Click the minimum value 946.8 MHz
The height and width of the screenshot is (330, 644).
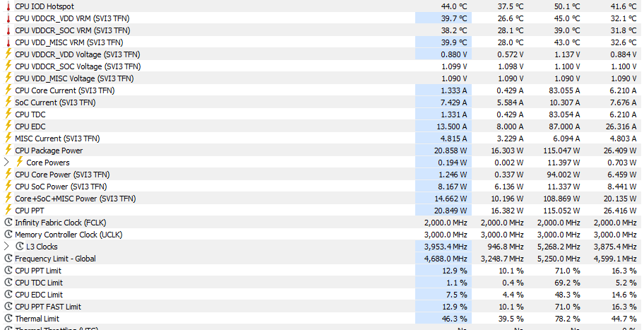[x=505, y=247]
